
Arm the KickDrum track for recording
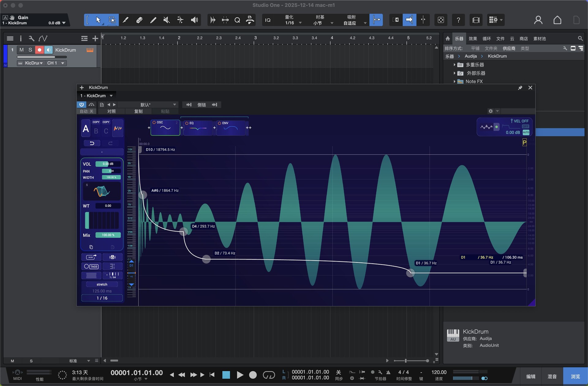[40, 50]
